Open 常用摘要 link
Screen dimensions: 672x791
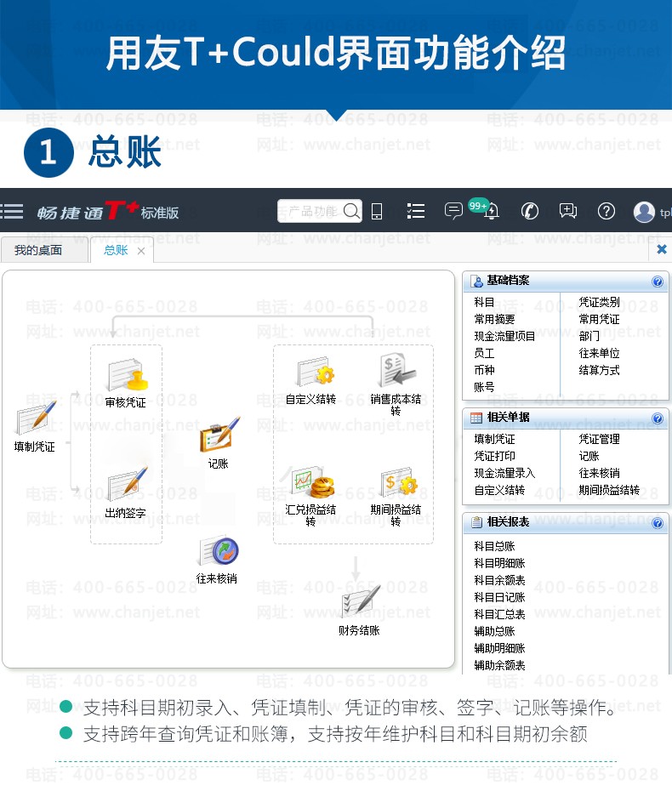(x=494, y=319)
